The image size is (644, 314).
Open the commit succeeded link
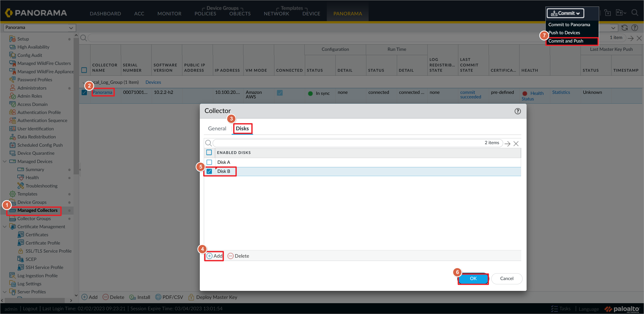pyautogui.click(x=470, y=95)
